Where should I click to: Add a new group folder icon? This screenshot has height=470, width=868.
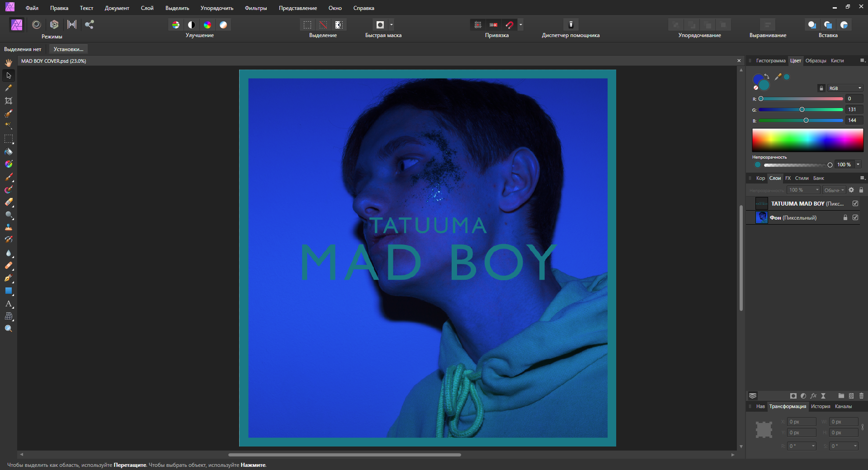pos(841,396)
